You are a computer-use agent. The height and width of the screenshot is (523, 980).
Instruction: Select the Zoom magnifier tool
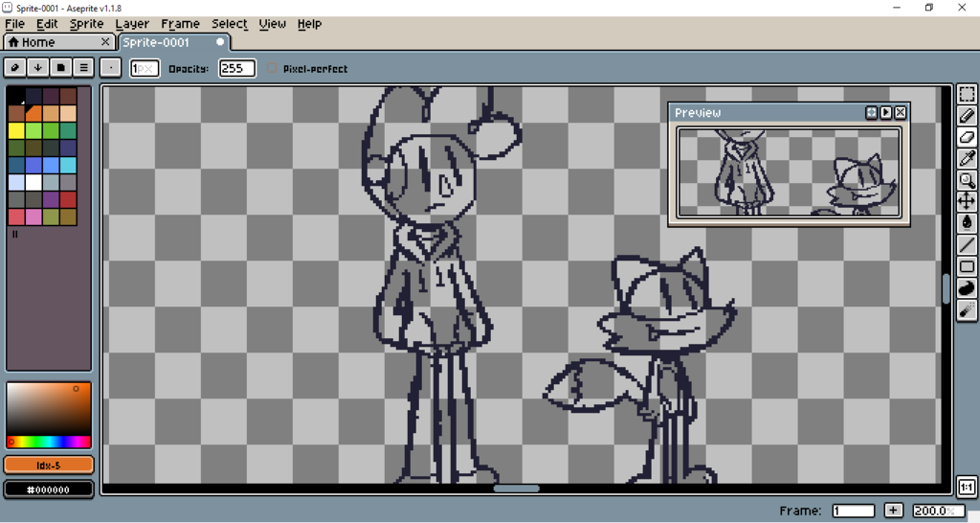click(967, 180)
